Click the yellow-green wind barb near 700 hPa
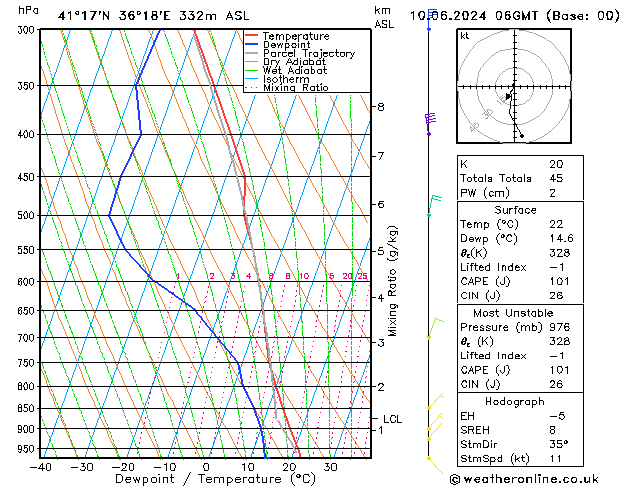Screen dimensions: 629x486 pos(433,327)
